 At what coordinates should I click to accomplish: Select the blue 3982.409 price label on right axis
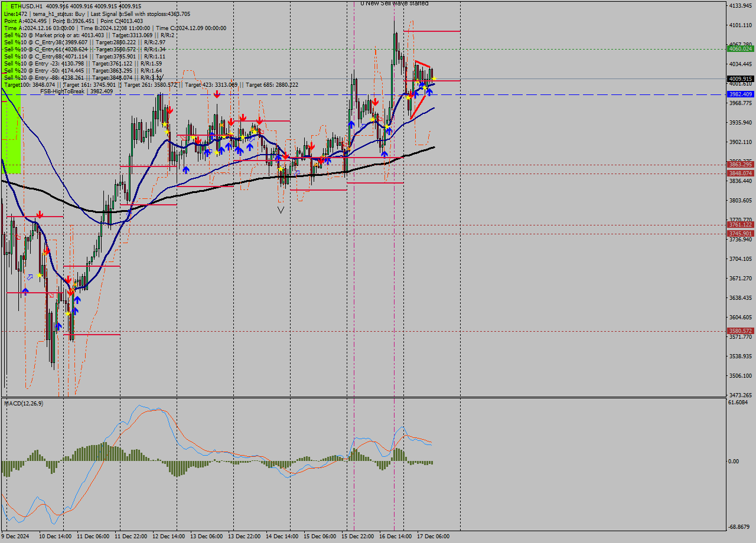point(741,94)
